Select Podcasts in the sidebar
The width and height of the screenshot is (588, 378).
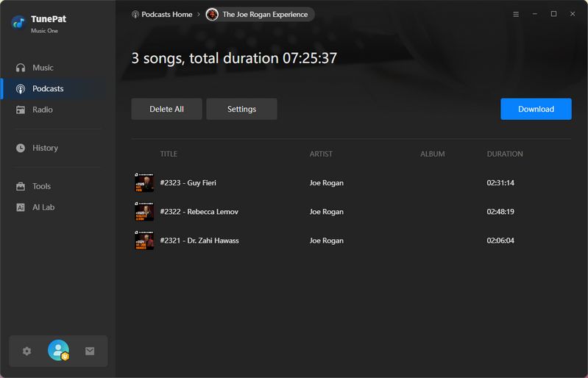coord(48,88)
